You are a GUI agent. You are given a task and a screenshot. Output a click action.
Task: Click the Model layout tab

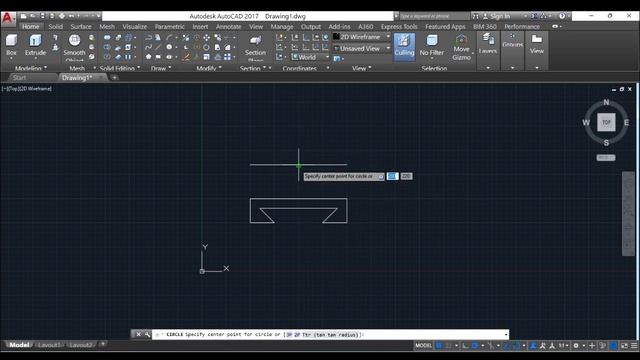click(x=19, y=345)
